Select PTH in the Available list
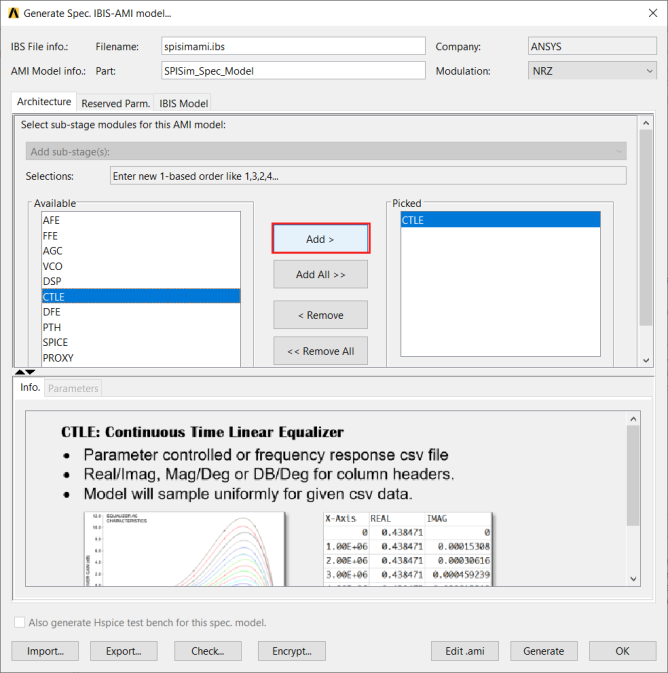Viewport: 668px width, 673px height. coord(141,327)
